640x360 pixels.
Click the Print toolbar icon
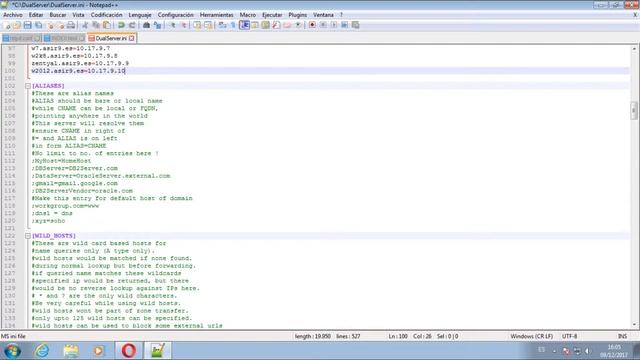point(71,25)
